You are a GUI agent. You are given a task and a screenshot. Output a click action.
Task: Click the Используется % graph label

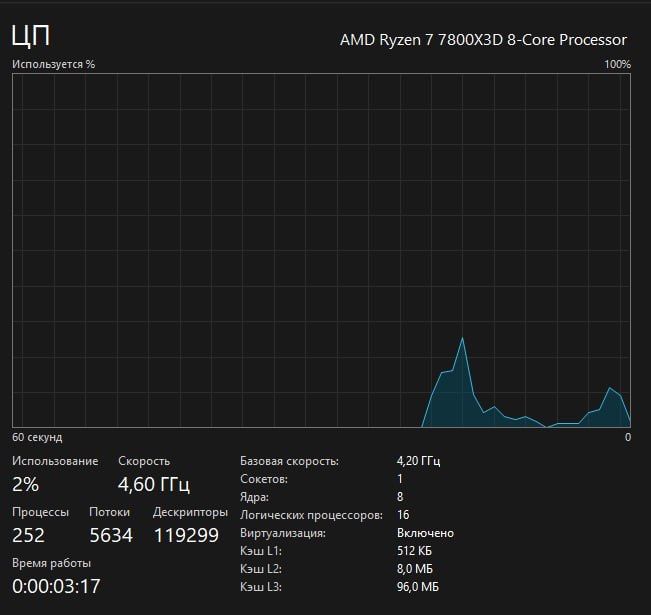tap(54, 64)
